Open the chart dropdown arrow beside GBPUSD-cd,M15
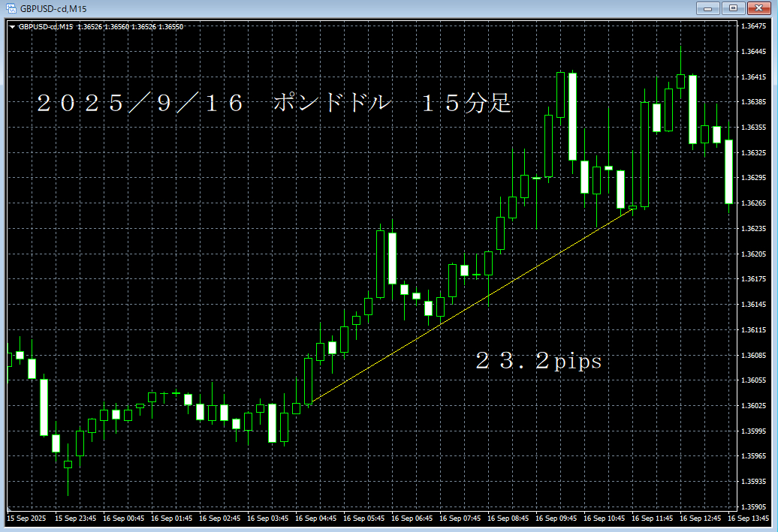The image size is (778, 532). coord(12,27)
